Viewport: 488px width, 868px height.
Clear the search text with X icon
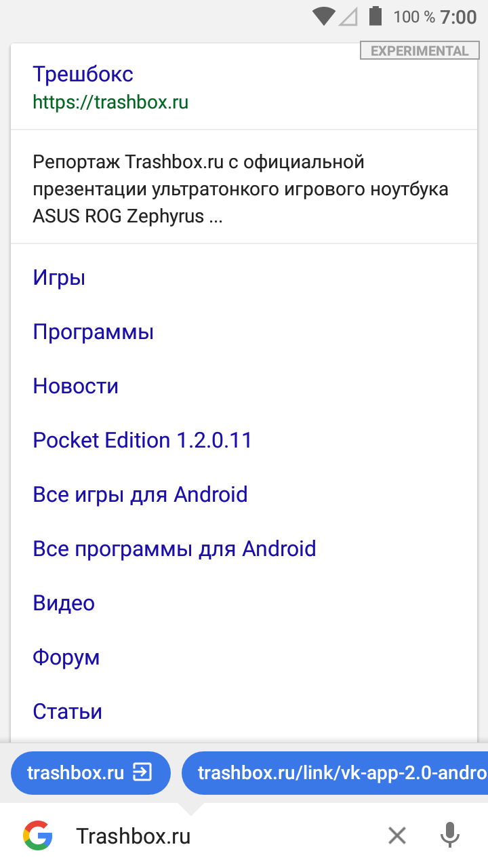pos(397,836)
